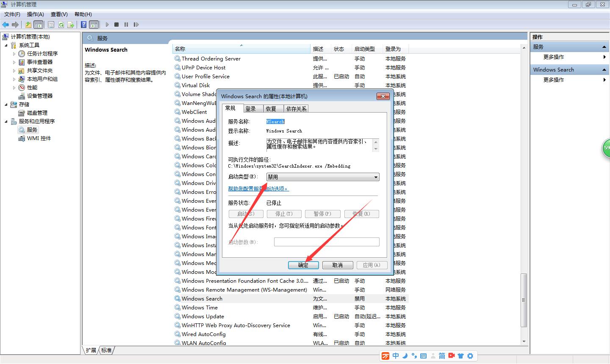Image resolution: width=610 pixels, height=364 pixels.
Task: Click the Stop service square icon
Action: pos(116,25)
